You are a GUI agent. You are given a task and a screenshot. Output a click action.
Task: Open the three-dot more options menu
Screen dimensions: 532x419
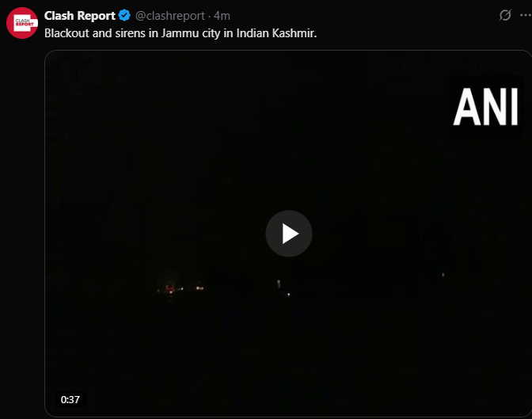[x=526, y=15]
